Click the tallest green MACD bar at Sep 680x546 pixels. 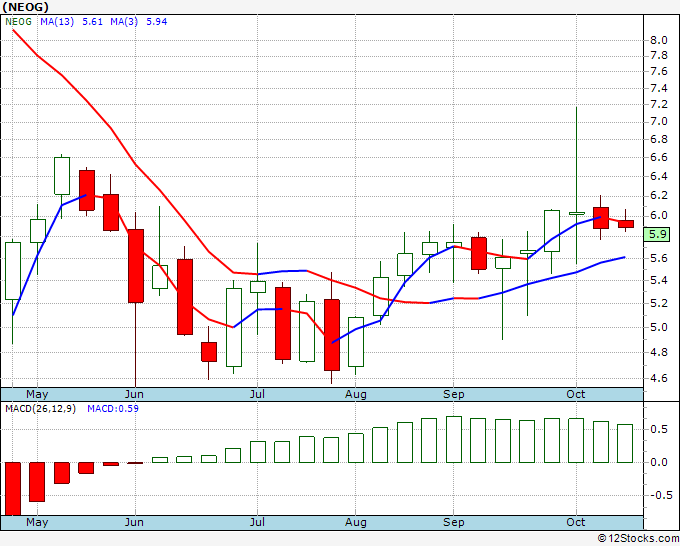coord(454,439)
